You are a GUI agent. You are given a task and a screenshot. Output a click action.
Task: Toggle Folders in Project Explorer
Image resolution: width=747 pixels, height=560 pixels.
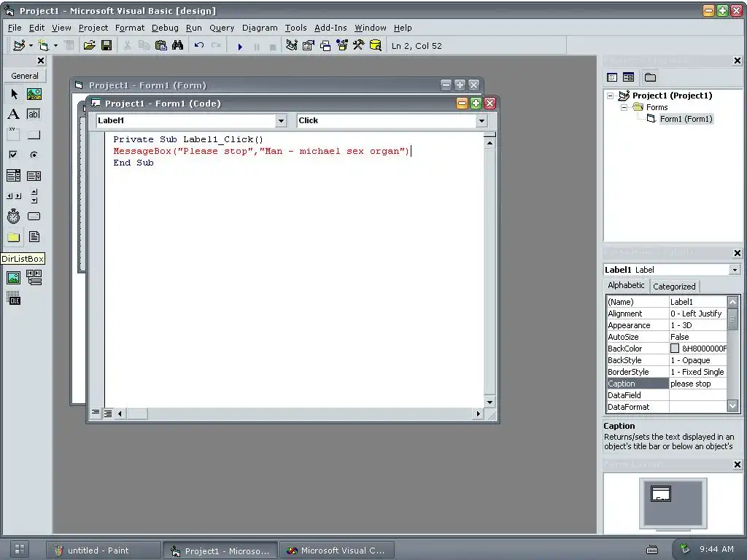(650, 77)
